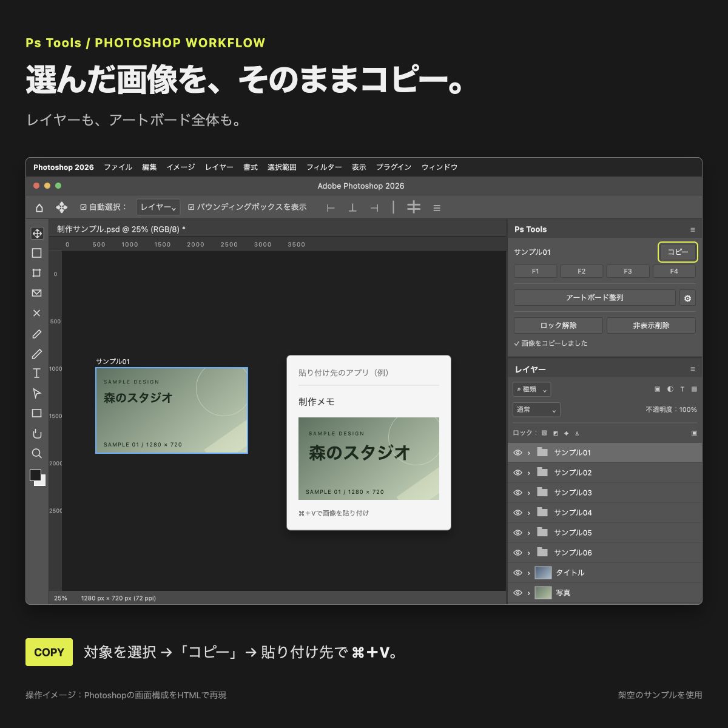The height and width of the screenshot is (728, 728).
Task: Select the envelope-shaped Frame tool
Action: click(37, 293)
